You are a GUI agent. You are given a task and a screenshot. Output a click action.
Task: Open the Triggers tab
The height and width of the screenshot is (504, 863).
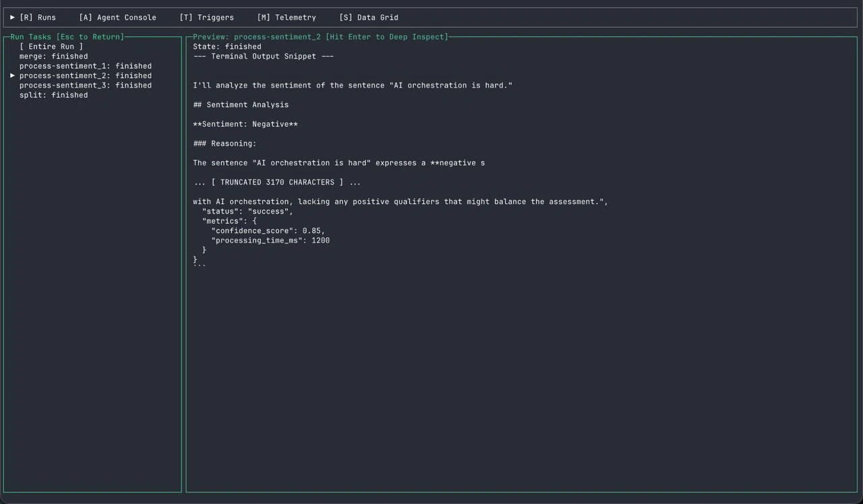tap(206, 17)
